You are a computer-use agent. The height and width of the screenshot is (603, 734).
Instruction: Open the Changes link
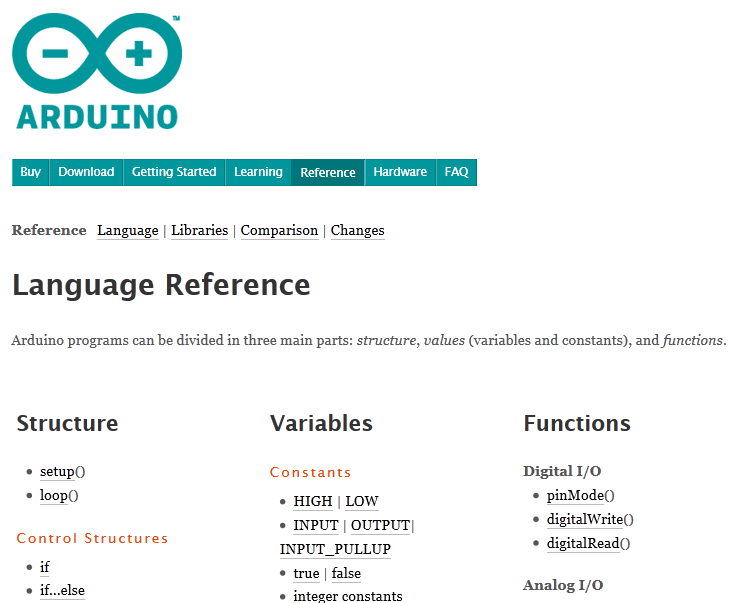coord(358,231)
